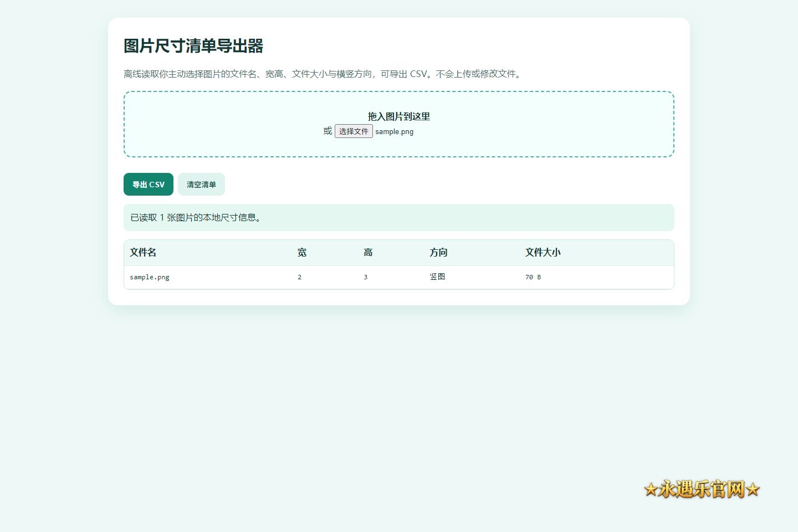Select the 高 column header

(368, 253)
